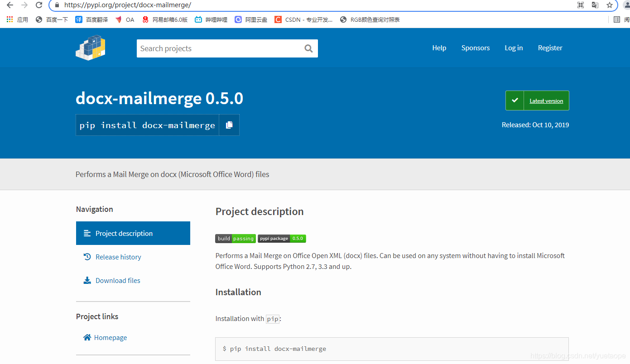Viewport: 630px width, 364px height.
Task: Reload the page with the refresh icon
Action: click(39, 5)
